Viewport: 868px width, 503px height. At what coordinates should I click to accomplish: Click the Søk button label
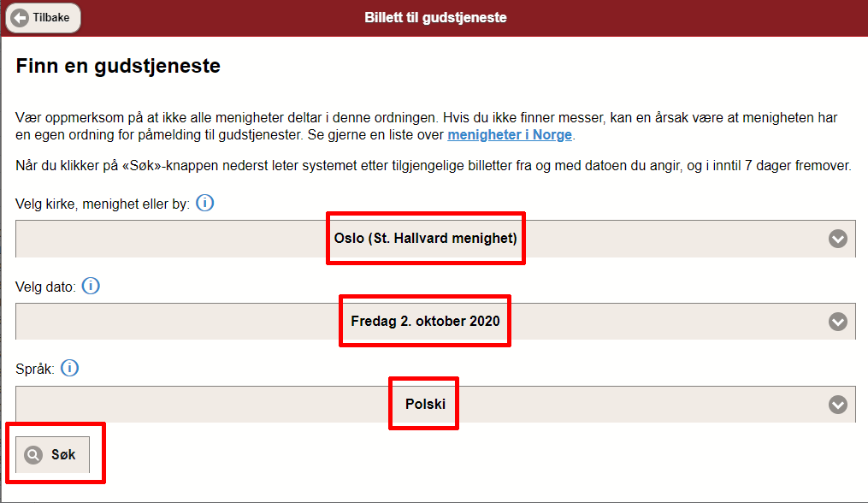63,455
